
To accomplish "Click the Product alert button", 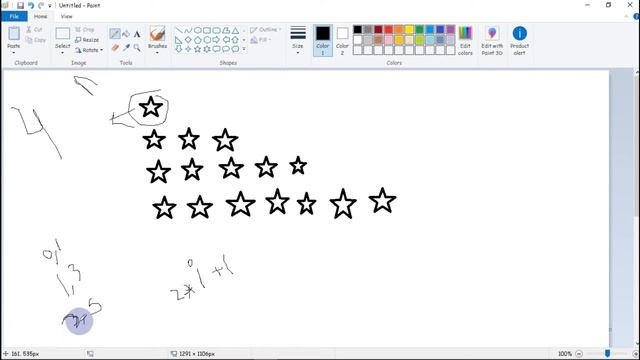I will pos(520,40).
